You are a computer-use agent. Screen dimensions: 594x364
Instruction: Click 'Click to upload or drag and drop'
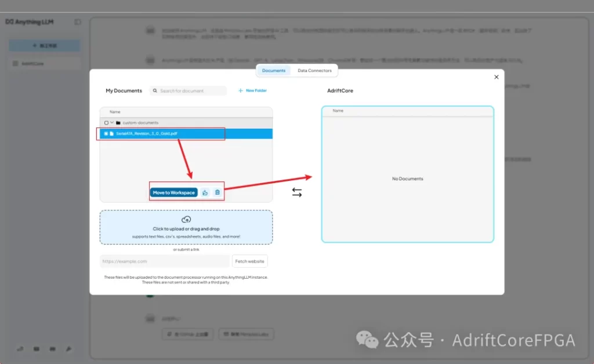click(x=186, y=229)
